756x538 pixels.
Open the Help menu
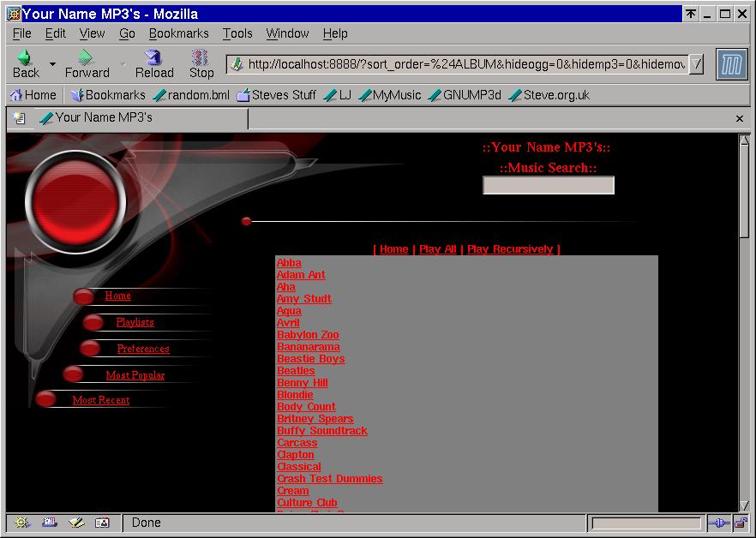coord(335,33)
